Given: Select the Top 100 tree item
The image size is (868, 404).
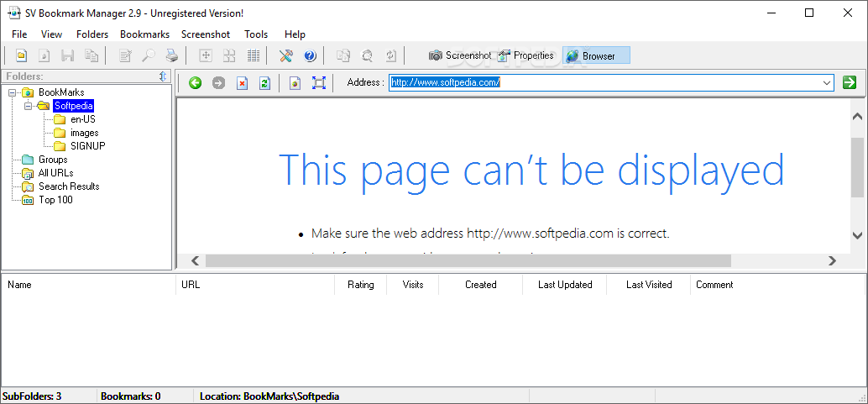Looking at the screenshot, I should click(x=55, y=200).
